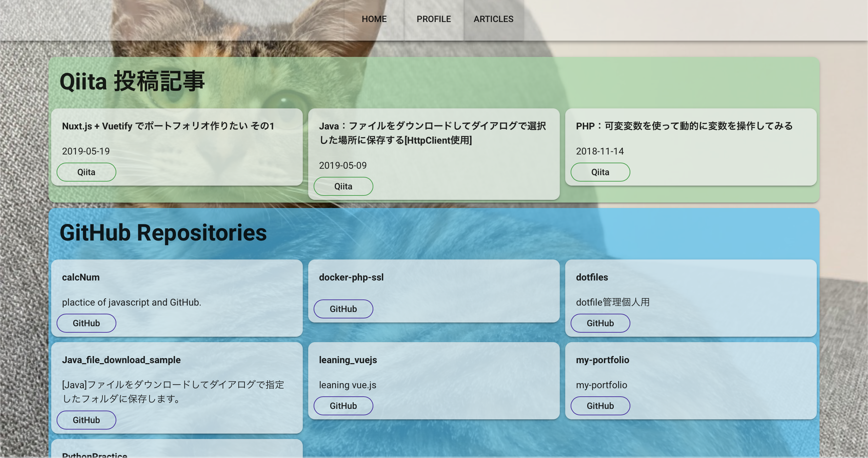Click the 'PHP：可変変数を使って動的に変数を操作してみる' title
The image size is (868, 458).
[684, 126]
